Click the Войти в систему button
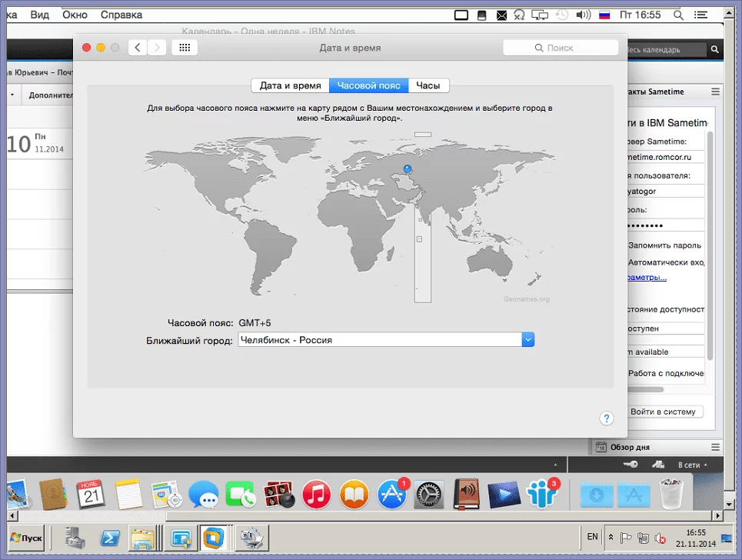This screenshot has width=742, height=560. (662, 412)
